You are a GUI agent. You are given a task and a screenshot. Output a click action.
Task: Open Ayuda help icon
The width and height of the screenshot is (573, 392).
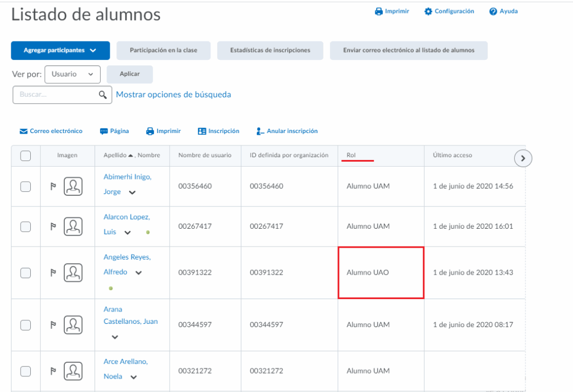click(493, 11)
